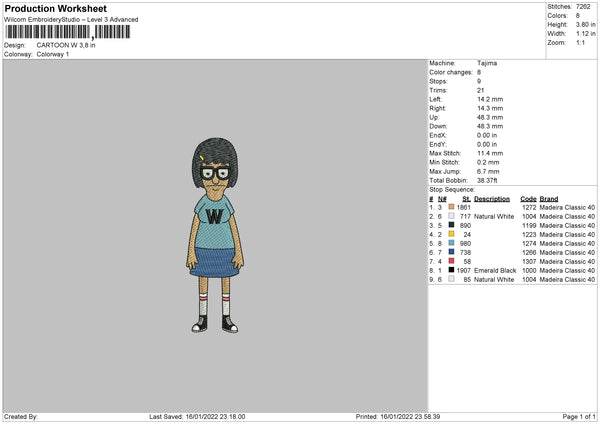
Task: Select the yellow swatch in stop row 4
Action: tap(452, 234)
